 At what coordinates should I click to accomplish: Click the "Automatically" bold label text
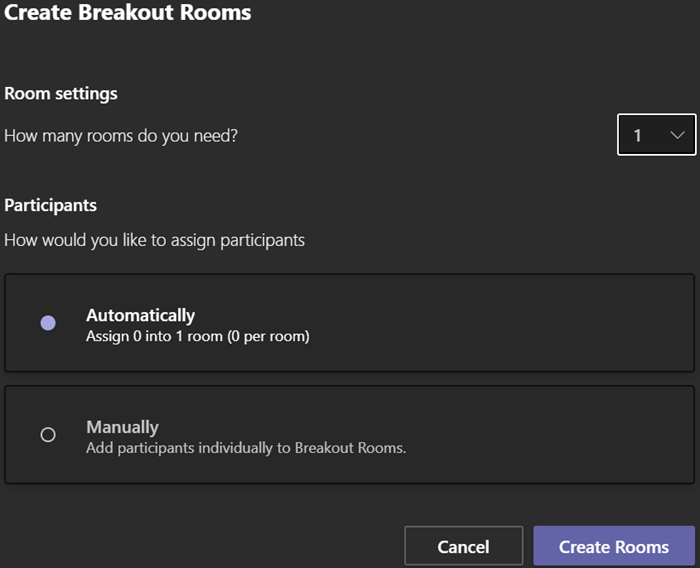[x=140, y=316]
